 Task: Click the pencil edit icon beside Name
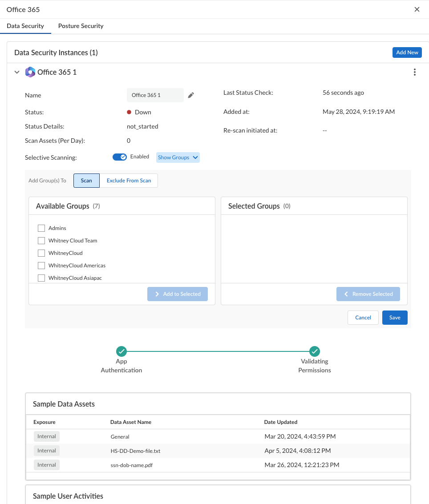(x=191, y=95)
